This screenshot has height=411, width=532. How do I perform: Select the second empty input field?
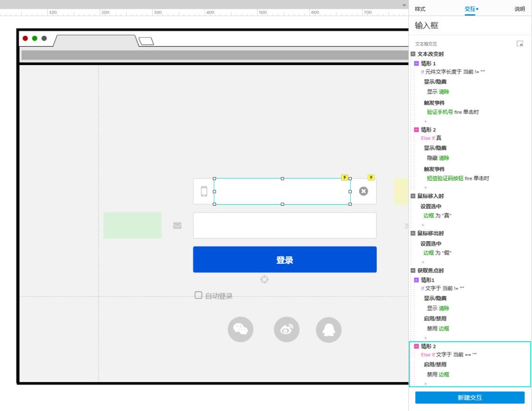tap(285, 225)
